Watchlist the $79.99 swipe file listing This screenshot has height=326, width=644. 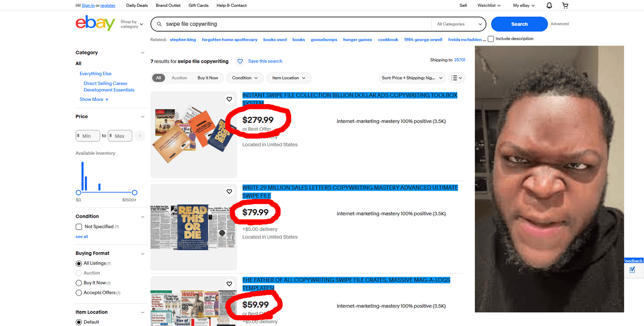click(x=229, y=192)
